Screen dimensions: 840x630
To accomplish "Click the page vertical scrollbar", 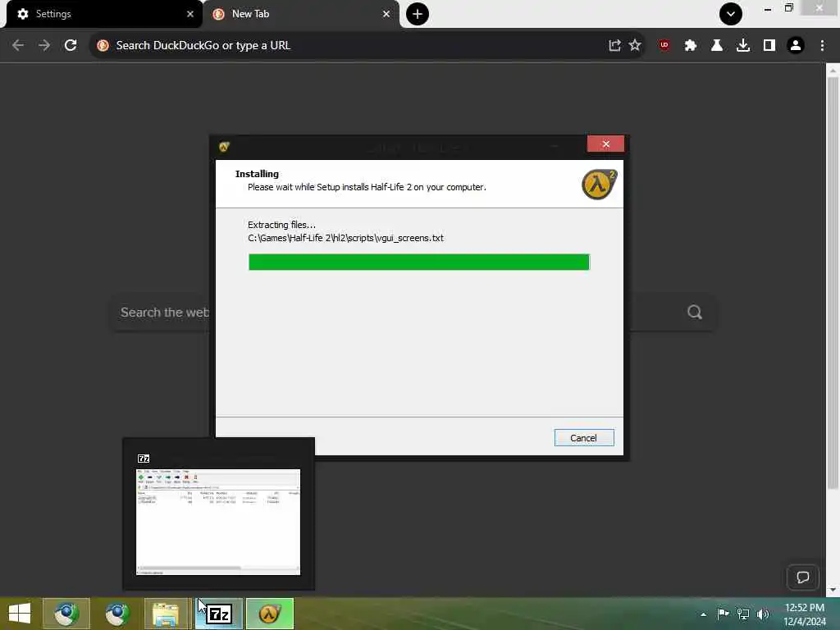I will pyautogui.click(x=833, y=283).
